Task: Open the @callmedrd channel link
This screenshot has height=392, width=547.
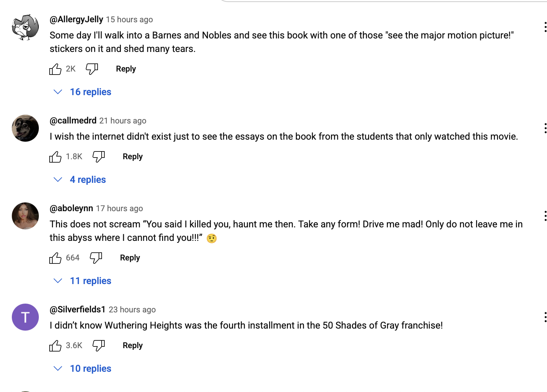Action: [x=73, y=121]
